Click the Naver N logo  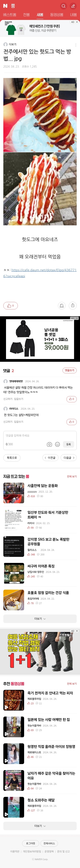coord(5,6)
